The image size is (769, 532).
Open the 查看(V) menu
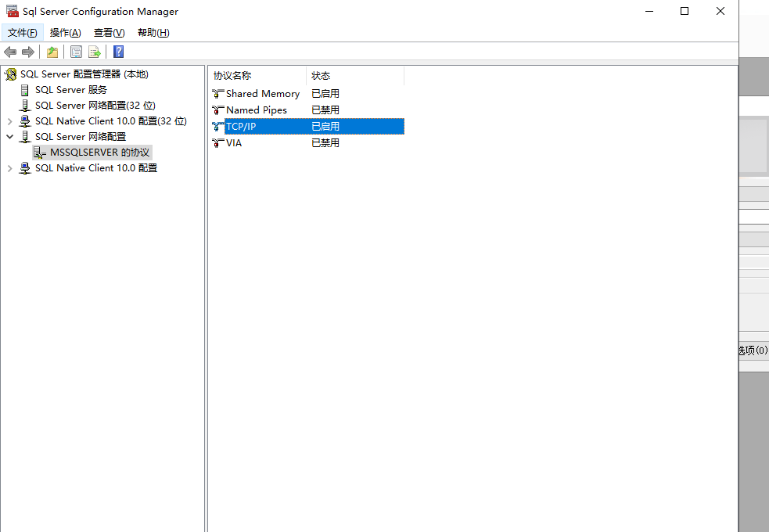(x=110, y=33)
